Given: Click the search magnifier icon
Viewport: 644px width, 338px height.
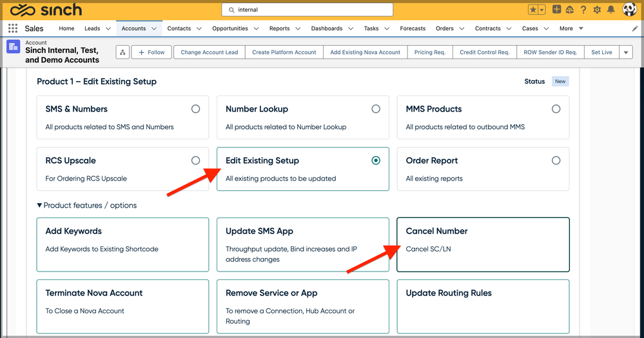Looking at the screenshot, I should click(x=231, y=10).
